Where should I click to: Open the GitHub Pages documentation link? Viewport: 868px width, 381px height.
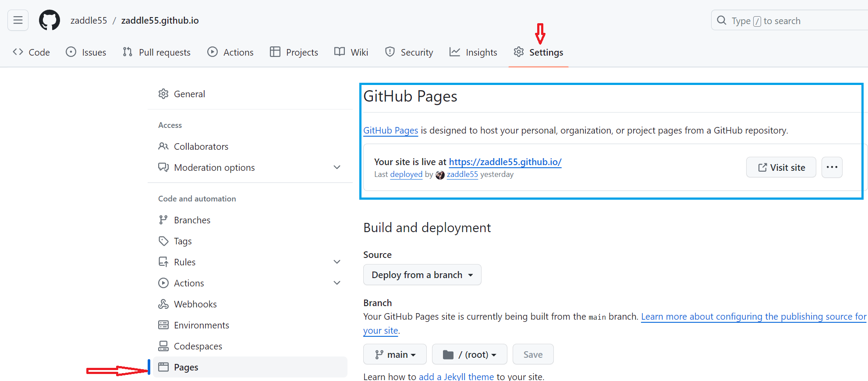391,131
